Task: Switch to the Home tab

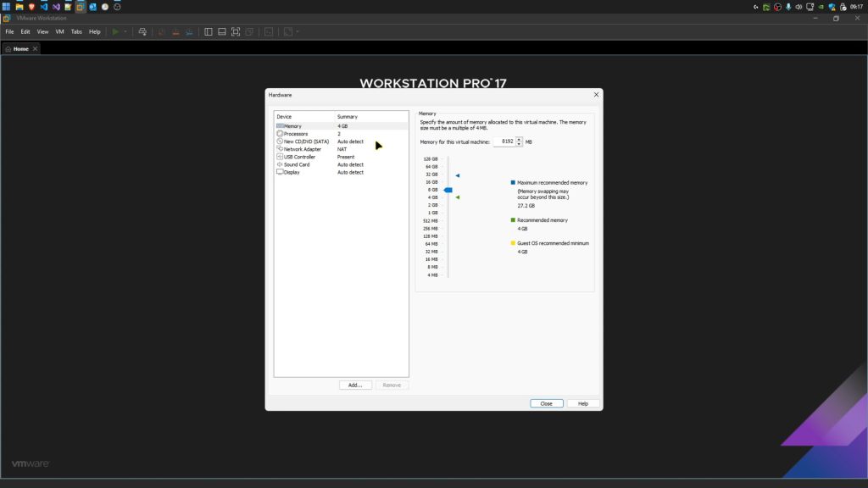Action: [19, 48]
